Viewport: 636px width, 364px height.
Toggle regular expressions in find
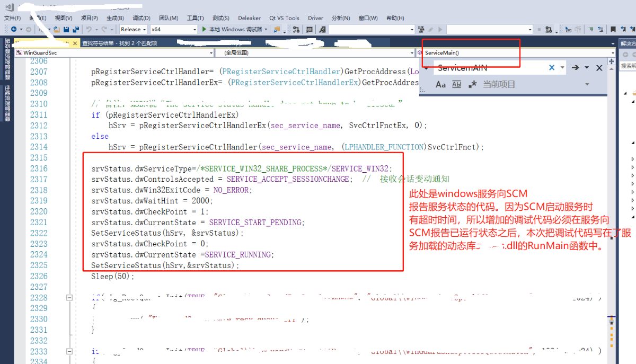tap(473, 84)
